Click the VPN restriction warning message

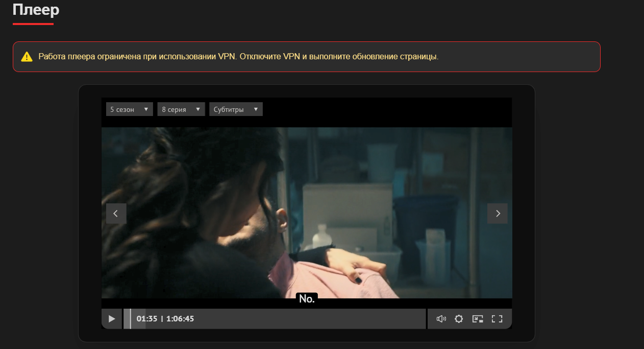[238, 57]
